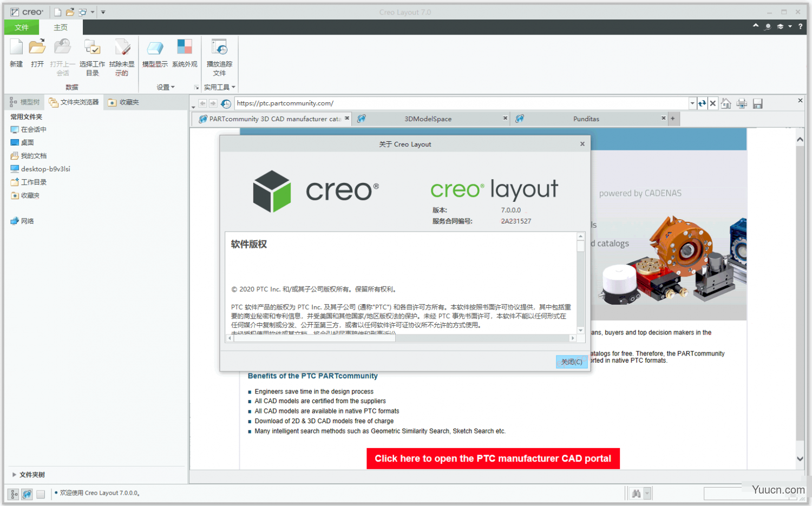Image resolution: width=812 pixels, height=506 pixels.
Task: Expand quick access windows dropdown arrow
Action: (x=93, y=12)
